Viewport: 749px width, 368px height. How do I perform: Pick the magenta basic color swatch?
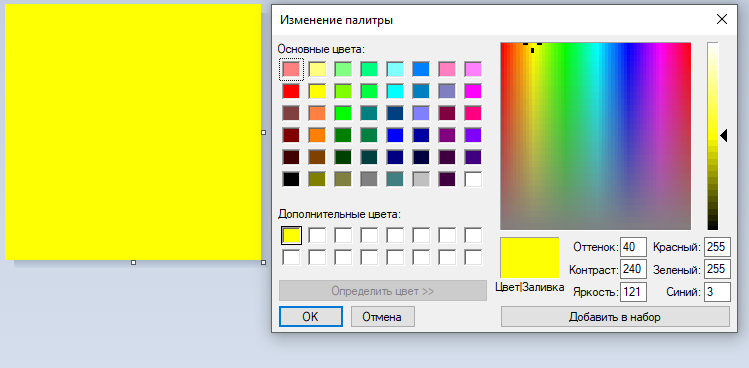(473, 91)
